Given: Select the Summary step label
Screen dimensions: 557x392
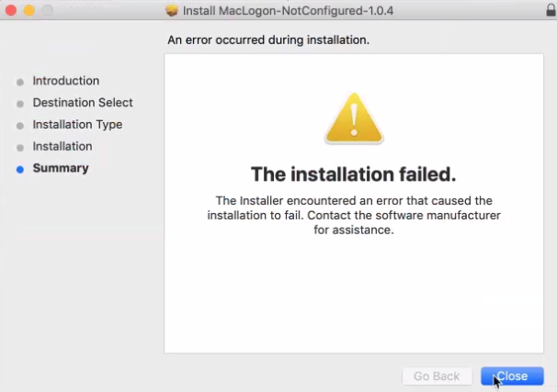Looking at the screenshot, I should pyautogui.click(x=61, y=168).
